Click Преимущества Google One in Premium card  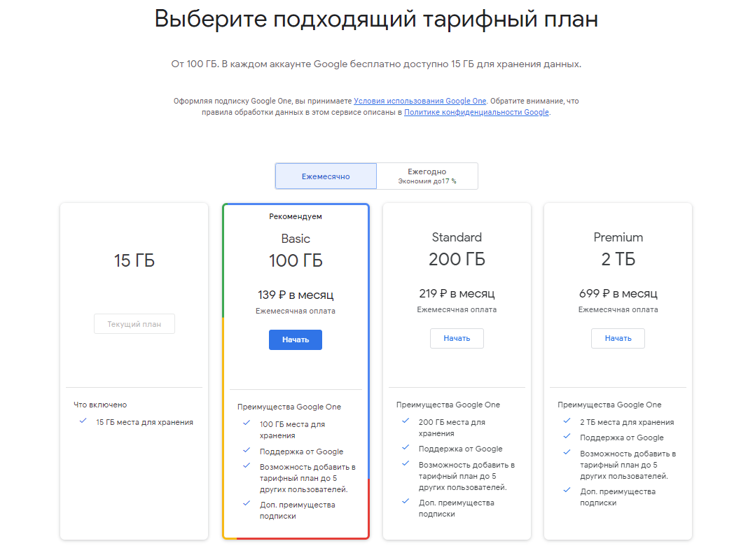click(609, 405)
